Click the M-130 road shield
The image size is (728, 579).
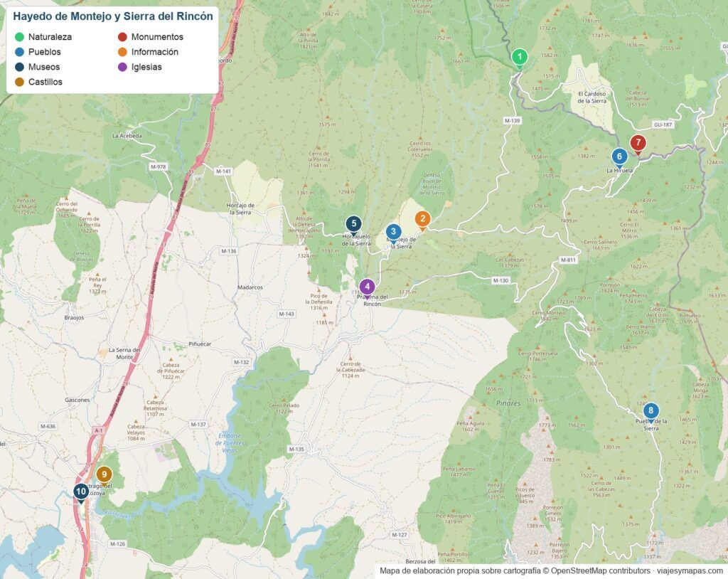click(x=500, y=280)
